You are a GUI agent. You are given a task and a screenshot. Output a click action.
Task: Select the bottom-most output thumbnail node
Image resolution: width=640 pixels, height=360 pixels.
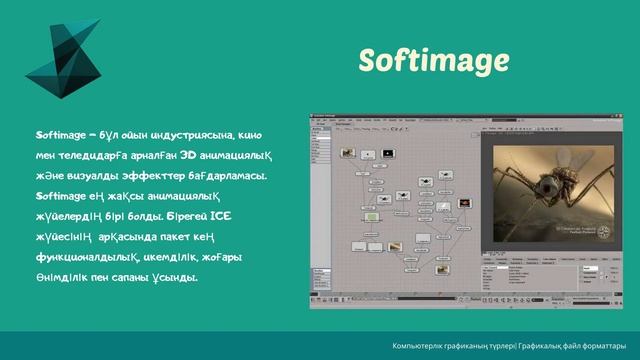(x=442, y=270)
